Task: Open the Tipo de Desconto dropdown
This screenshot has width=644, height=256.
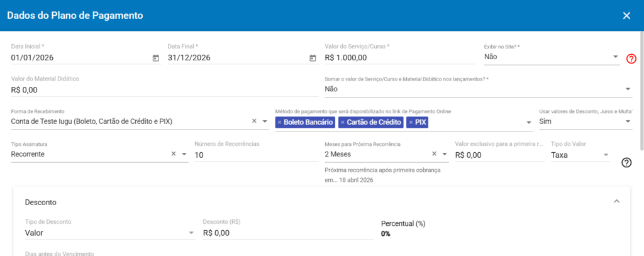Action: pos(191,233)
